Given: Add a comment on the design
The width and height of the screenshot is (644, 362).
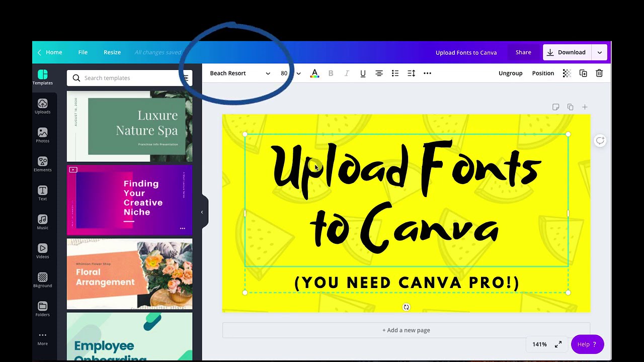Looking at the screenshot, I should (600, 141).
